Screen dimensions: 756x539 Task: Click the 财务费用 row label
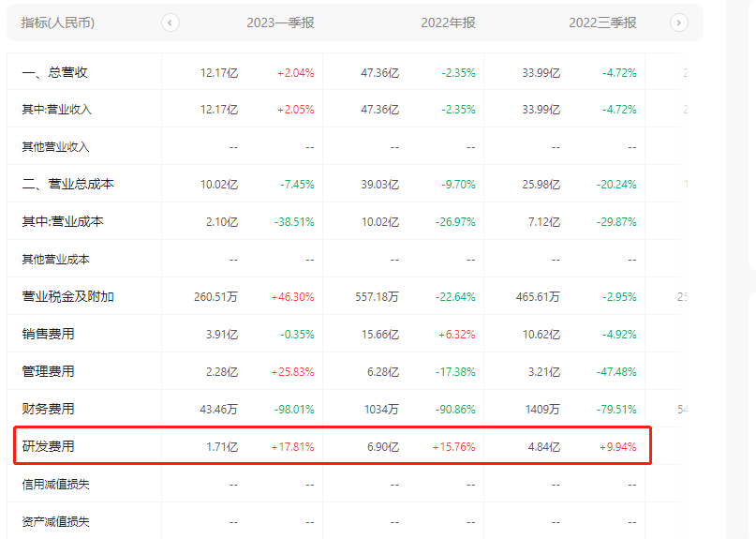pos(48,410)
